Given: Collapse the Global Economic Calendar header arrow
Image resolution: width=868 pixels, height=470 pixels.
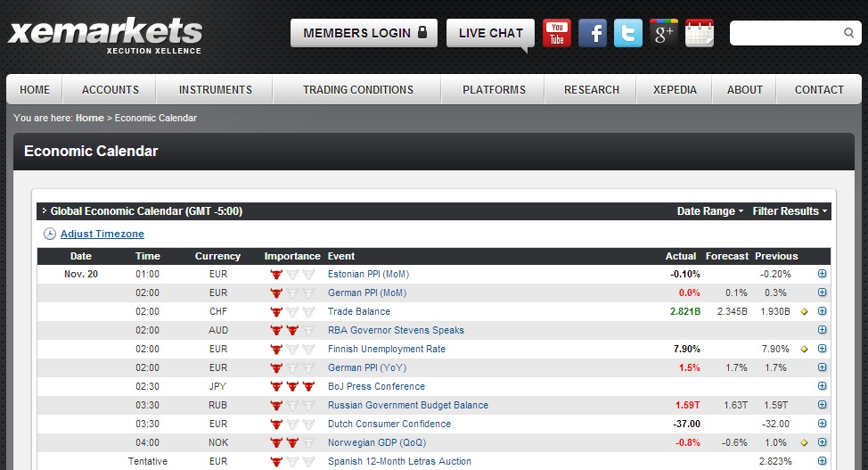Looking at the screenshot, I should coord(45,212).
